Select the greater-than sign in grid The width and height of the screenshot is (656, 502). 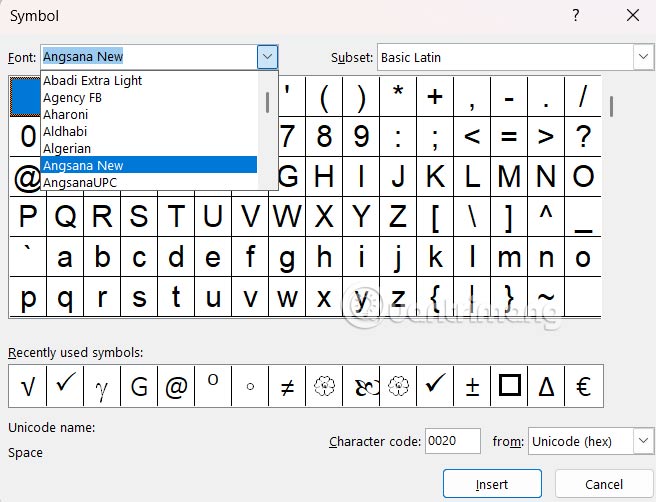click(x=546, y=136)
